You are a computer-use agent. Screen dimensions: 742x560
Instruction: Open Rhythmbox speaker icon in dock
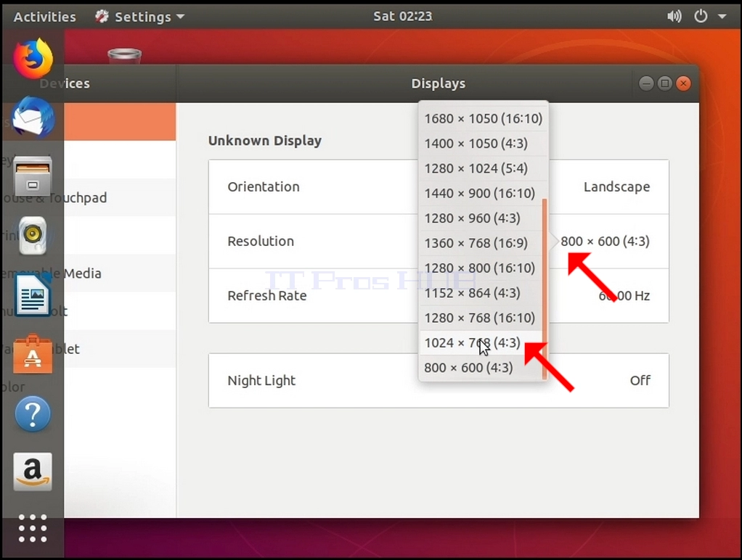[33, 235]
